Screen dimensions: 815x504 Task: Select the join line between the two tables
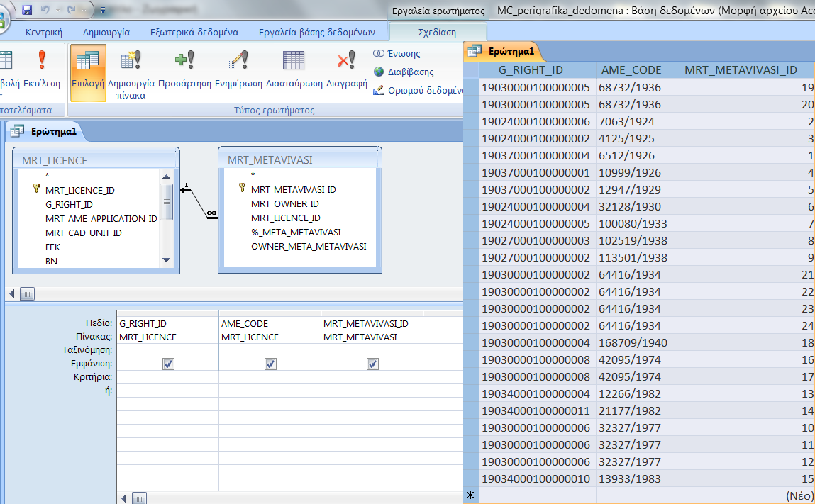coord(199,203)
